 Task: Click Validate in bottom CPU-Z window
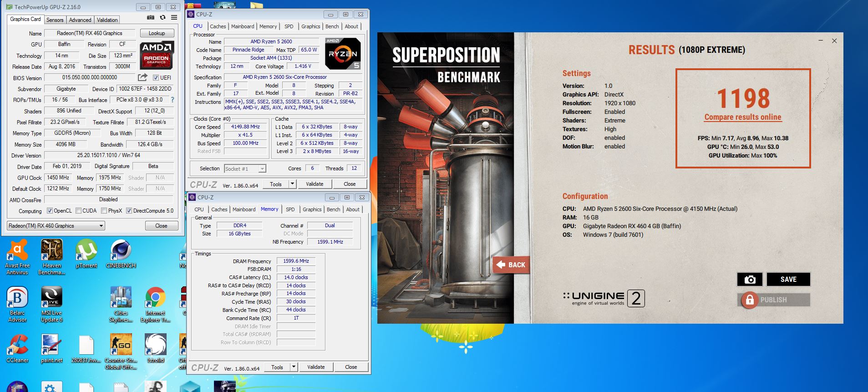(x=316, y=367)
